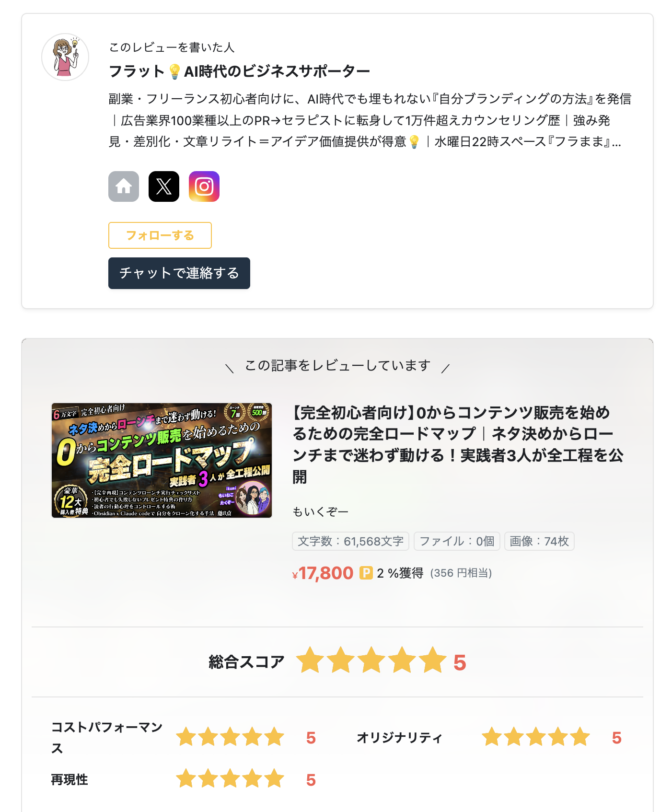This screenshot has height=812, width=672.
Task: Click the reviewer's avatar picture
Action: 65,57
